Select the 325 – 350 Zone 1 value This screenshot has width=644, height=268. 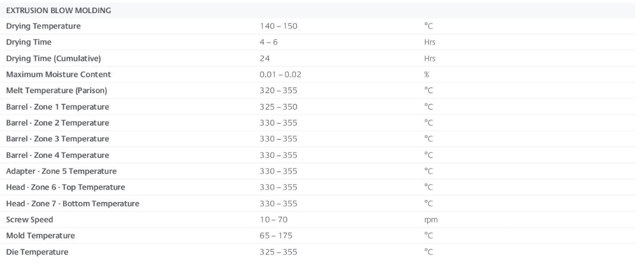[278, 107]
